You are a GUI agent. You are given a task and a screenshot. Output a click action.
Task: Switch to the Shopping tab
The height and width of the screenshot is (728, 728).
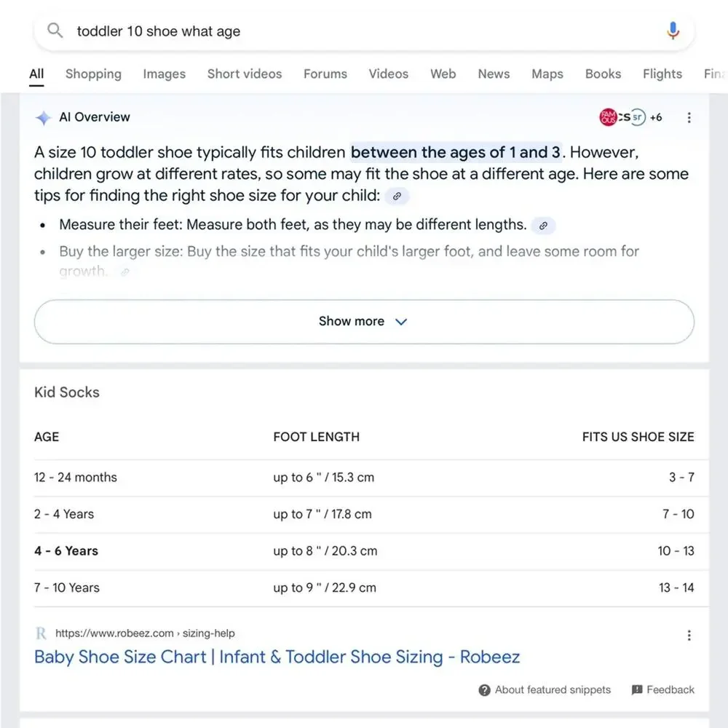(x=93, y=74)
